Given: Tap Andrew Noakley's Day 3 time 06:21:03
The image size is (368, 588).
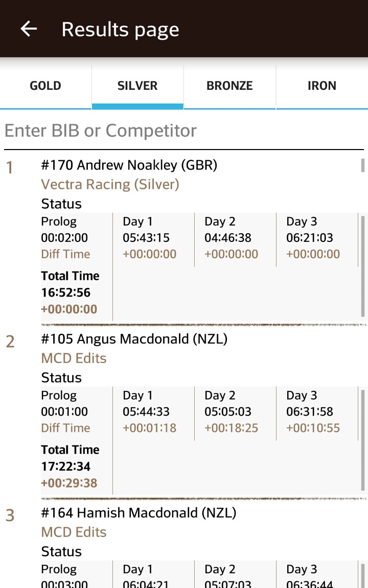Looking at the screenshot, I should tap(310, 238).
